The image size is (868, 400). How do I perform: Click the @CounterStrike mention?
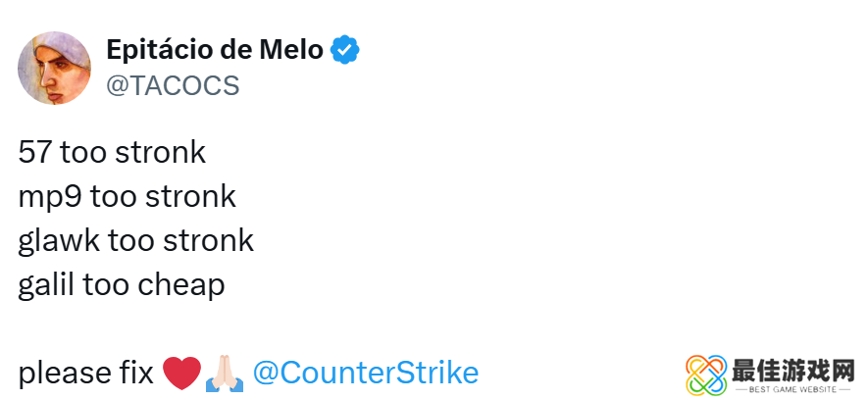(365, 374)
